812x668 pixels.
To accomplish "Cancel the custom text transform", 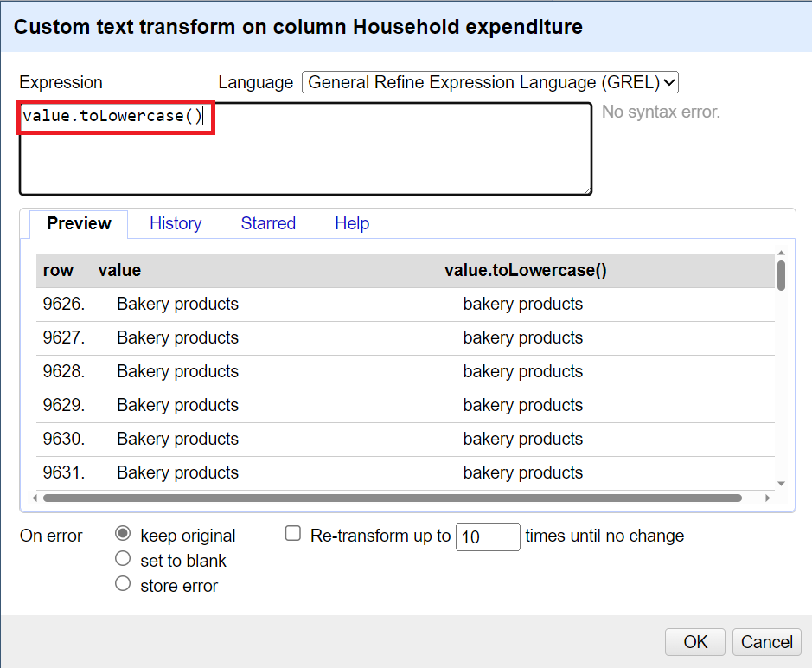I will click(x=766, y=641).
